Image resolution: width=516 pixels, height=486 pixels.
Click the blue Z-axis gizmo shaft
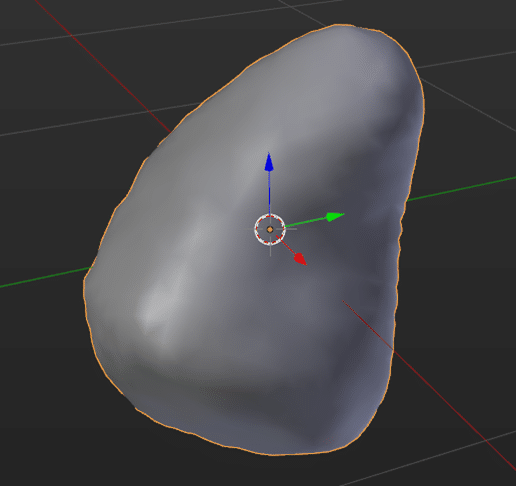(269, 193)
